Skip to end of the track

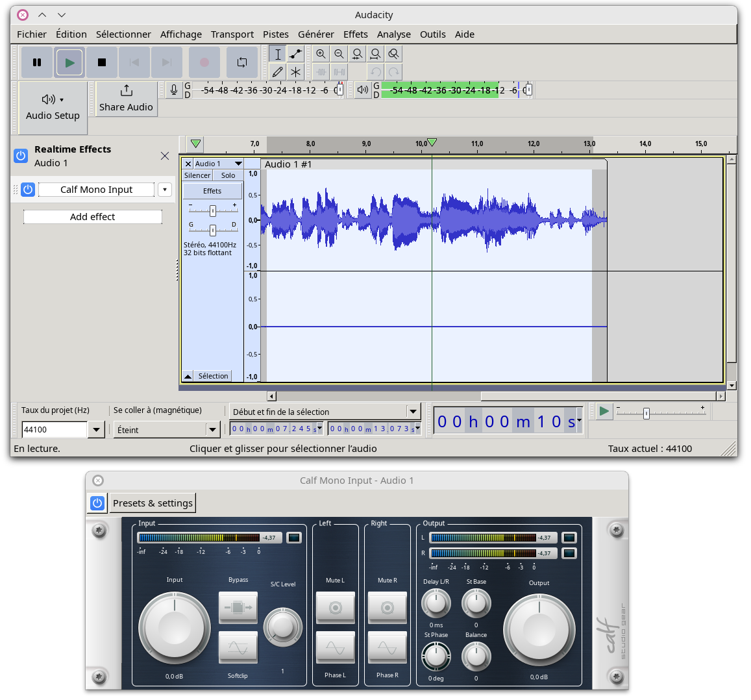[x=167, y=62]
